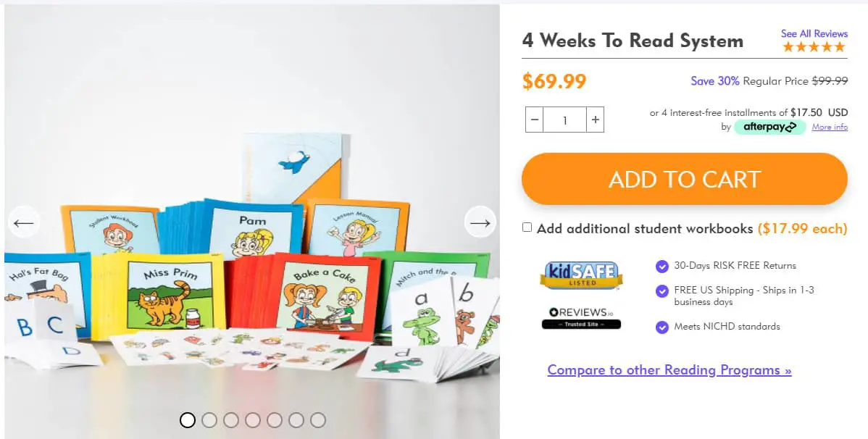The width and height of the screenshot is (868, 439).
Task: Go to previous product image arrow
Action: coord(24,222)
